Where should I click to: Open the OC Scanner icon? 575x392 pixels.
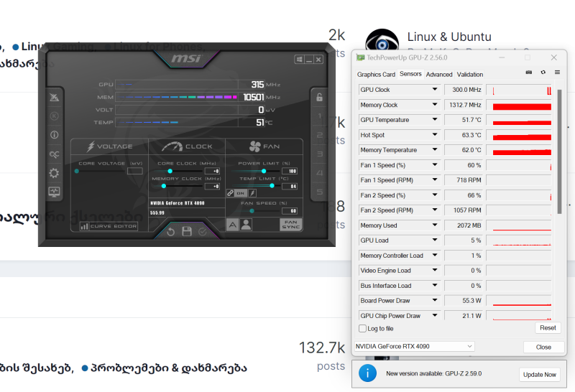[54, 154]
